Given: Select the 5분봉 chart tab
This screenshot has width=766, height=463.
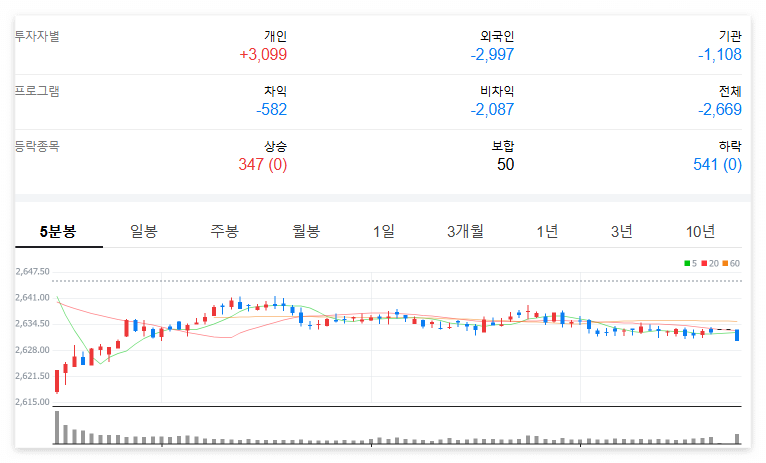Looking at the screenshot, I should point(59,231).
